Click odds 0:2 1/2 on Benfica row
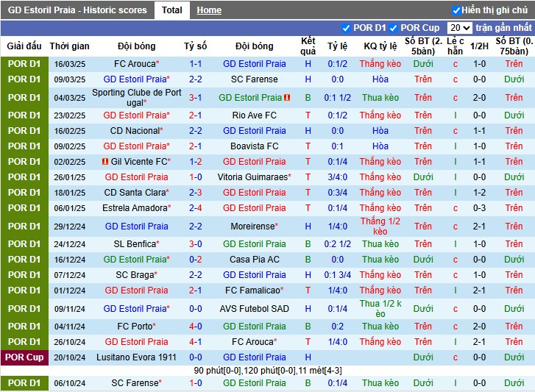The image size is (535, 392). [338, 244]
